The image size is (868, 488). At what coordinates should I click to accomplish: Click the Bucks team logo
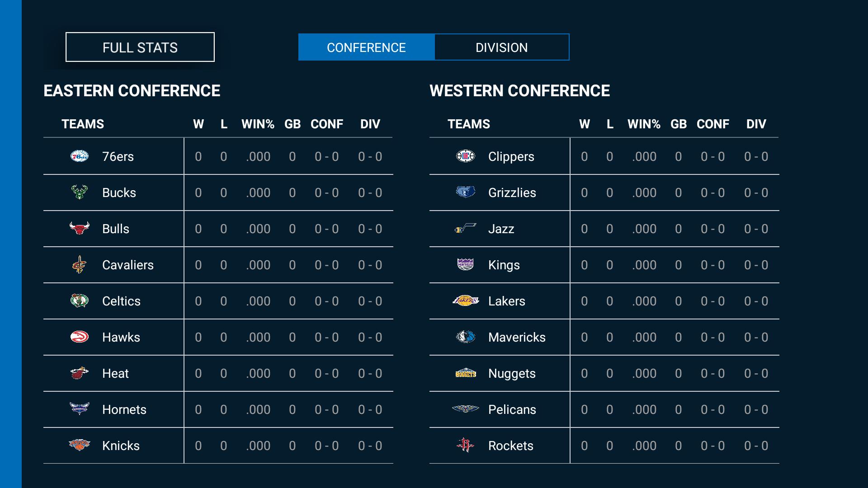80,192
